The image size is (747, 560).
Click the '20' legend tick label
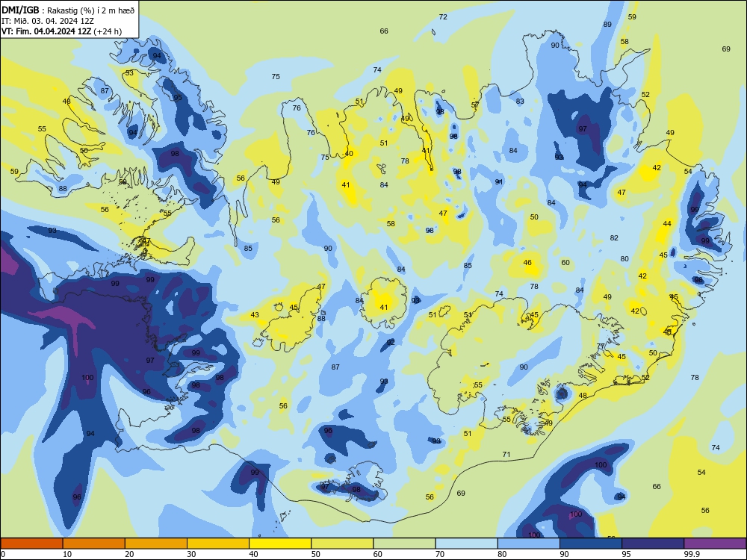tap(129, 554)
